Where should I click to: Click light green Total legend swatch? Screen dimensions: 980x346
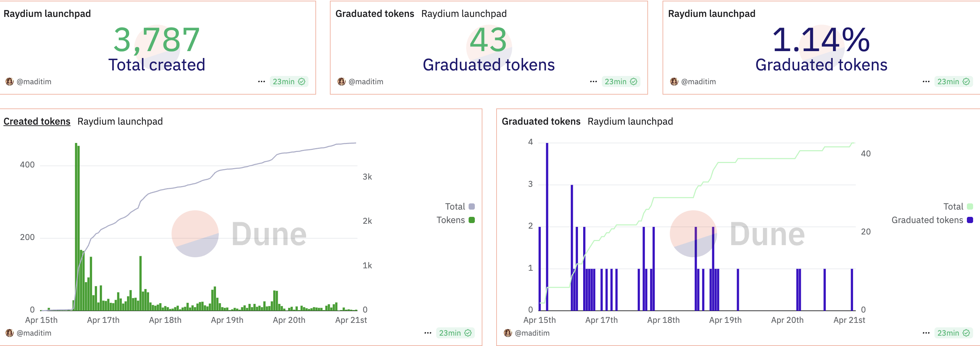tap(970, 207)
